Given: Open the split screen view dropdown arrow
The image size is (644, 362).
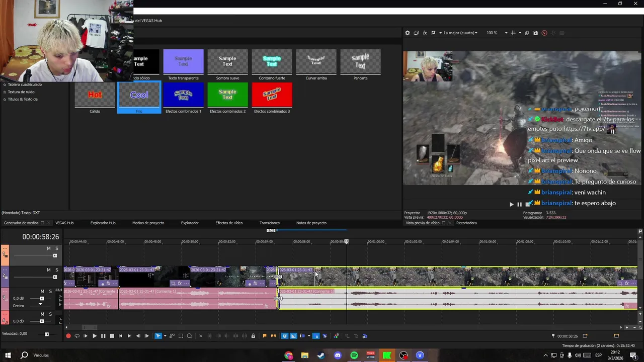Looking at the screenshot, I should click(x=440, y=33).
